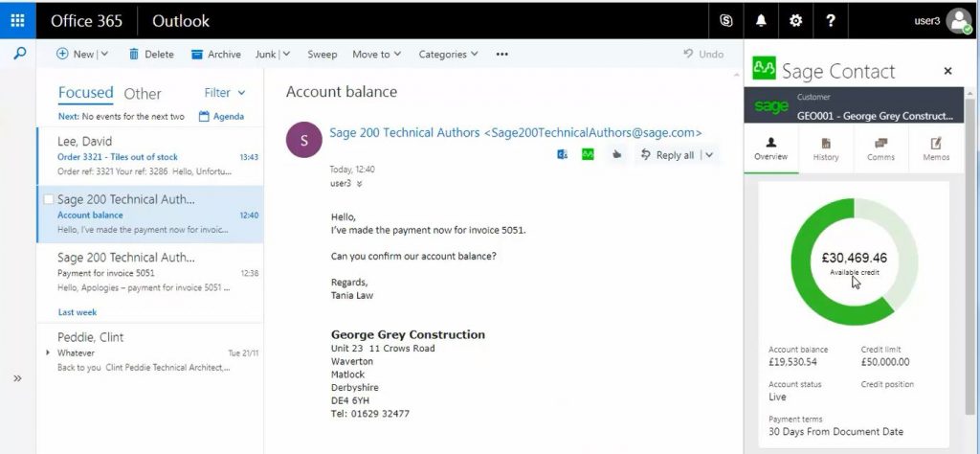Expand the recipients list next to user3
The height and width of the screenshot is (454, 980).
coord(360,184)
